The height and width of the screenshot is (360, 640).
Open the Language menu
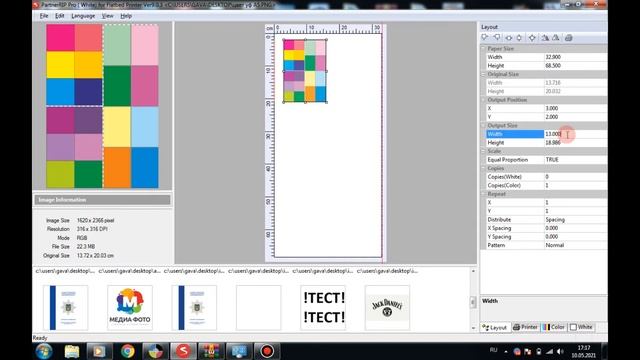coord(83,16)
